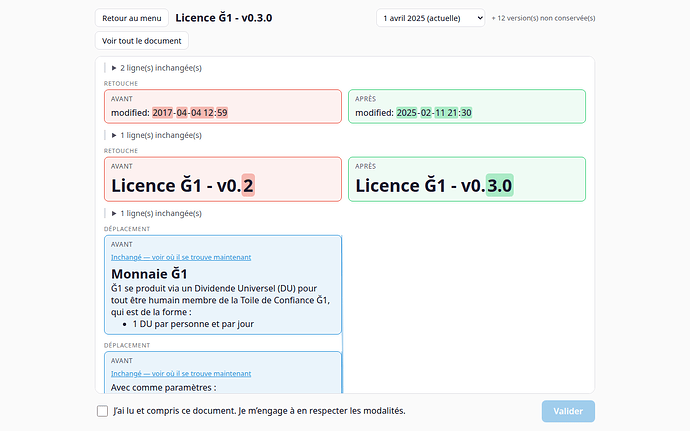Select 'modified: 2017-04-04 12:59' in AVANT box
690x431 pixels.
(x=169, y=113)
